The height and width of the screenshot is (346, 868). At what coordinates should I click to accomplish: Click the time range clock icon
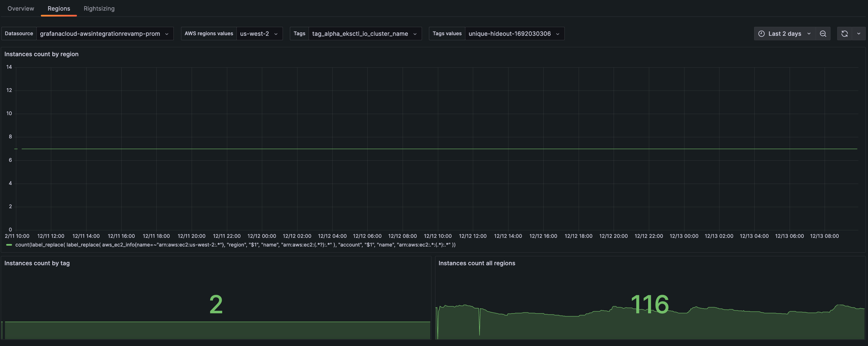pos(761,34)
